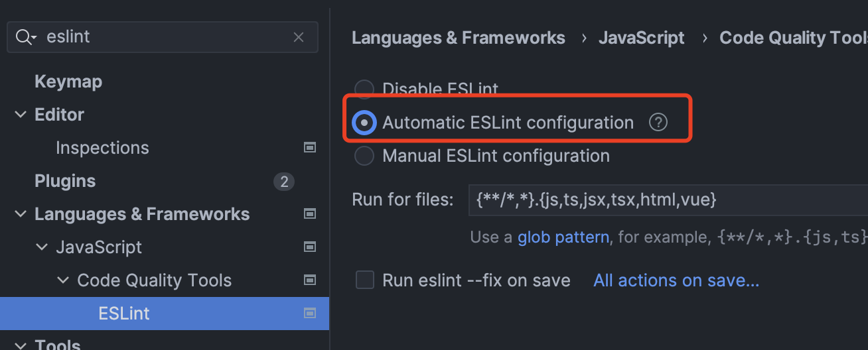The image size is (868, 350).
Task: Select Automatic ESLint configuration option
Action: 364,123
